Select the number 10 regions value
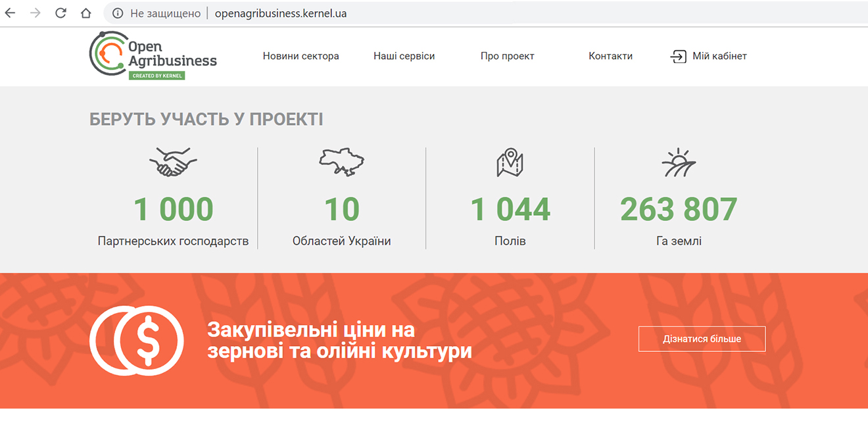 (342, 210)
